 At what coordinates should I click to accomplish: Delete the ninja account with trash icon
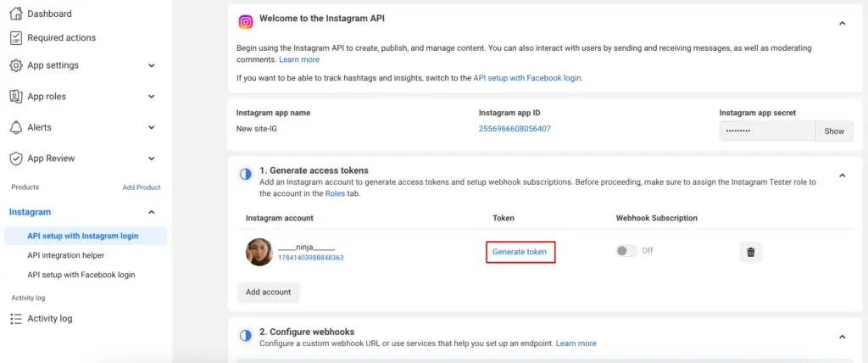pyautogui.click(x=751, y=252)
